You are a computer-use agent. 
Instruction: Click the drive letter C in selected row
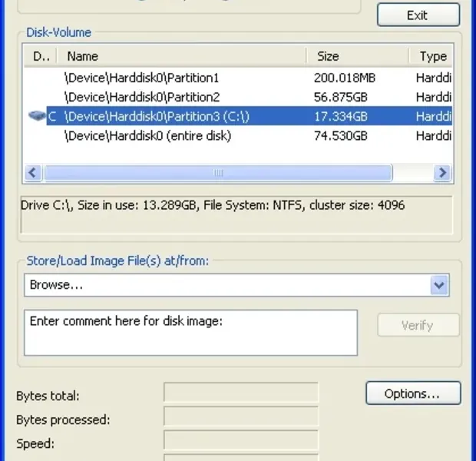[52, 116]
